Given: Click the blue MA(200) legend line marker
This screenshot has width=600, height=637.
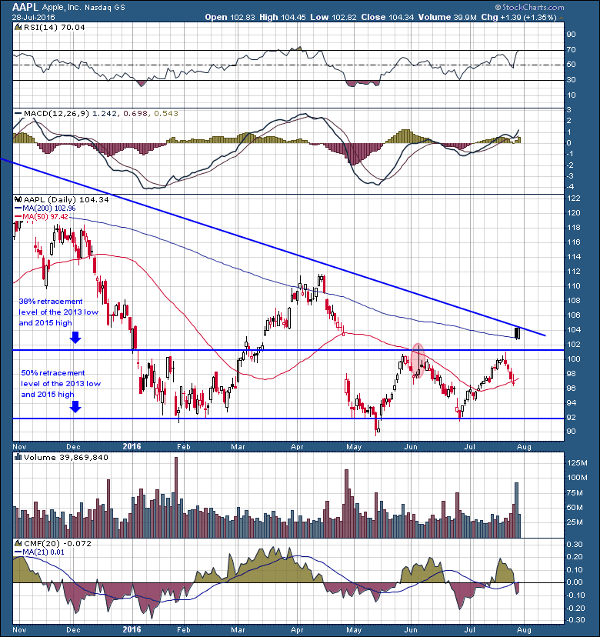Looking at the screenshot, I should [x=17, y=208].
